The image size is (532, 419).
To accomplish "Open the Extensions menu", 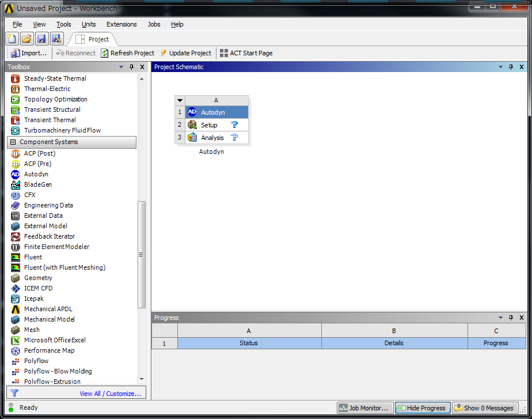I will pos(121,24).
